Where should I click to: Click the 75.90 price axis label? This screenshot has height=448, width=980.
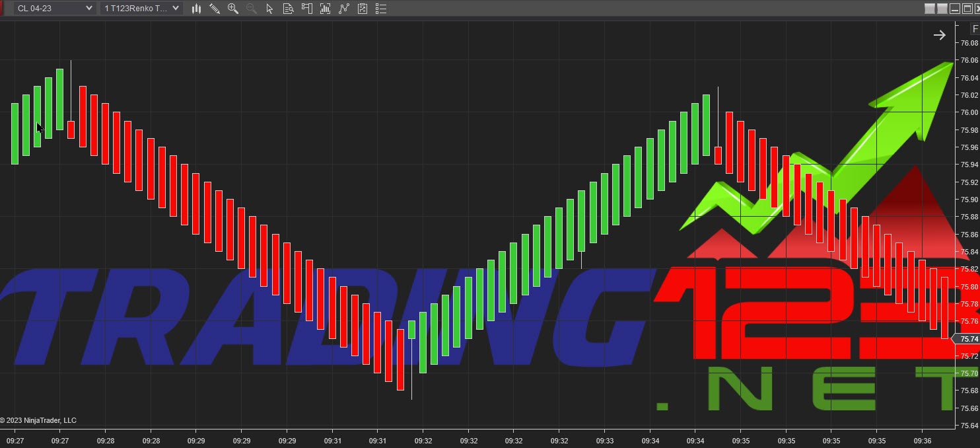point(969,200)
